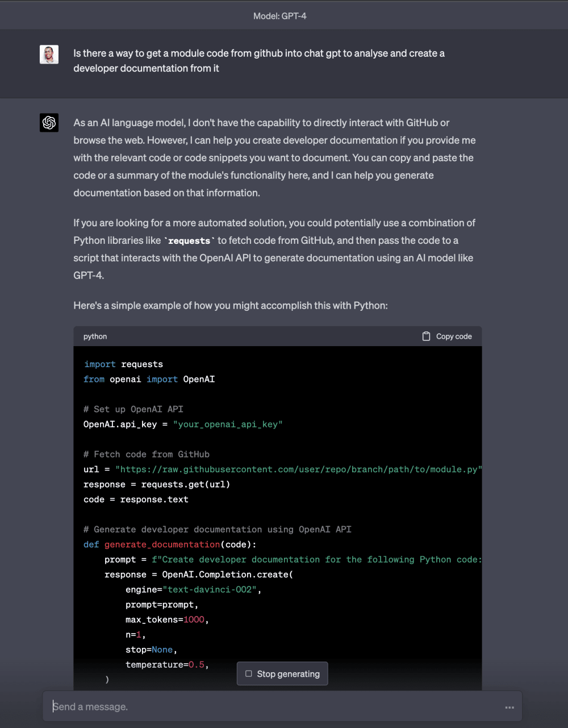This screenshot has width=568, height=728.
Task: Click the 'OpenAI.Completion.create(' line
Action: [x=199, y=575]
